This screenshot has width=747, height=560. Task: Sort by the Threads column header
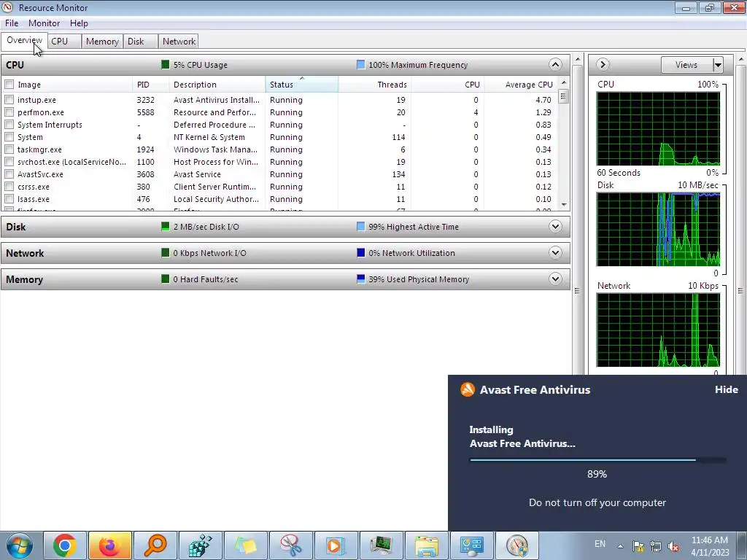pos(375,85)
